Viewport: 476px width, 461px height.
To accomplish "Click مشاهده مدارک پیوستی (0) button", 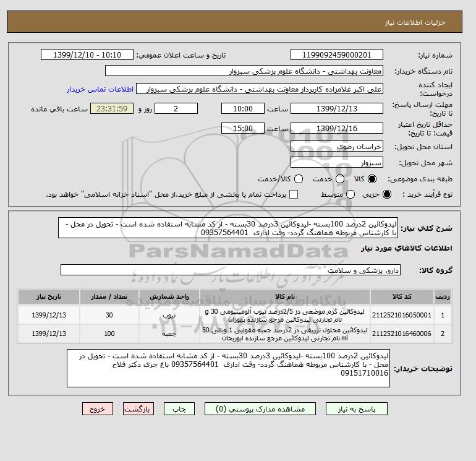I will click(x=260, y=409).
